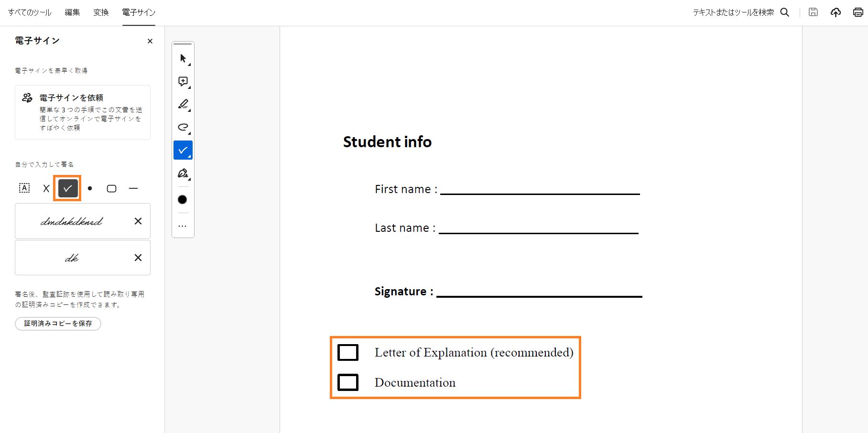The width and height of the screenshot is (868, 433).
Task: Select the arrow selection tool
Action: (x=183, y=58)
